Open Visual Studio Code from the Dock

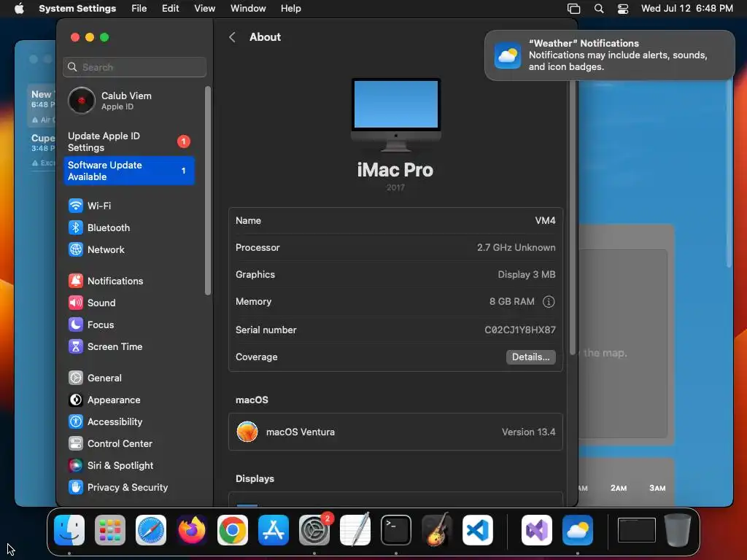pos(478,530)
